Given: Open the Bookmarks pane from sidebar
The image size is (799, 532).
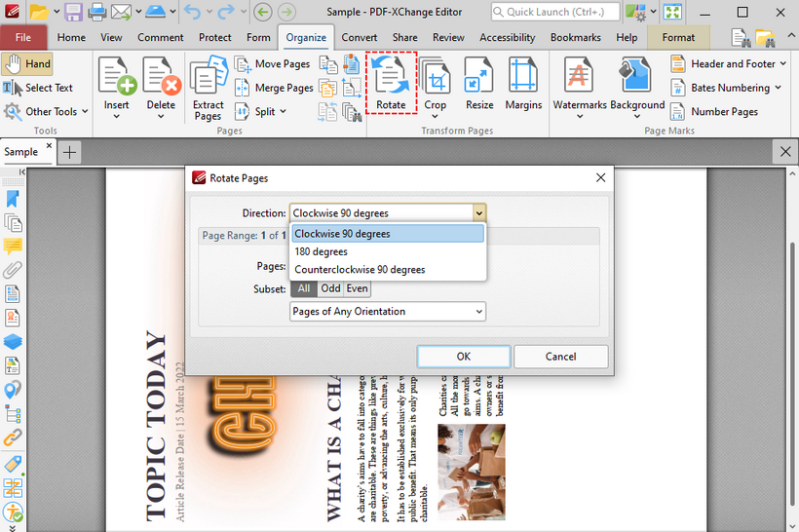Looking at the screenshot, I should coord(13,199).
